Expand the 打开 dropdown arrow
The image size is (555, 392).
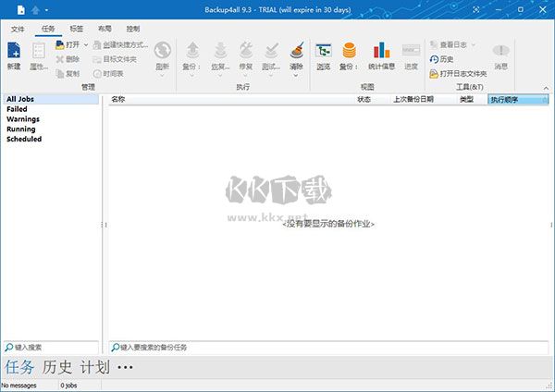86,45
